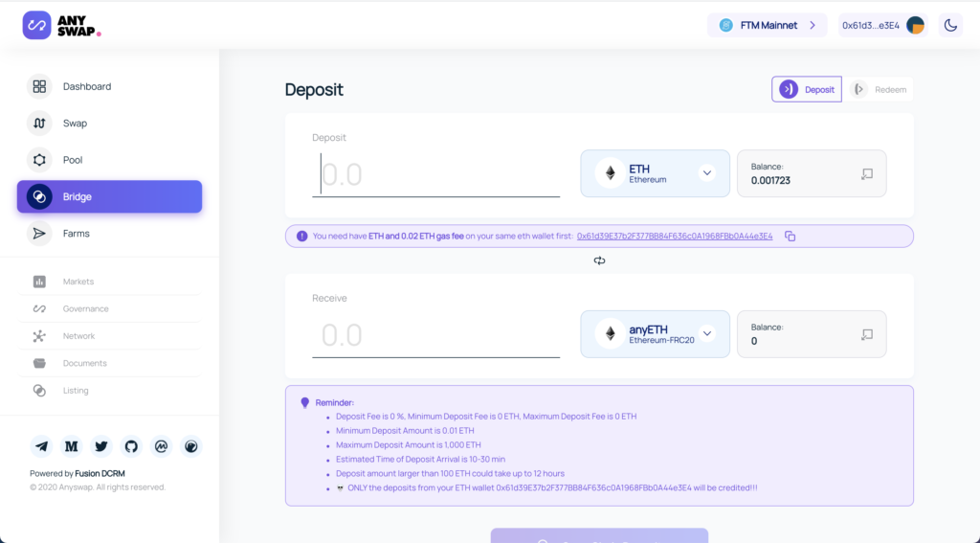
Task: Click the ETH token chevron arrow
Action: point(707,172)
